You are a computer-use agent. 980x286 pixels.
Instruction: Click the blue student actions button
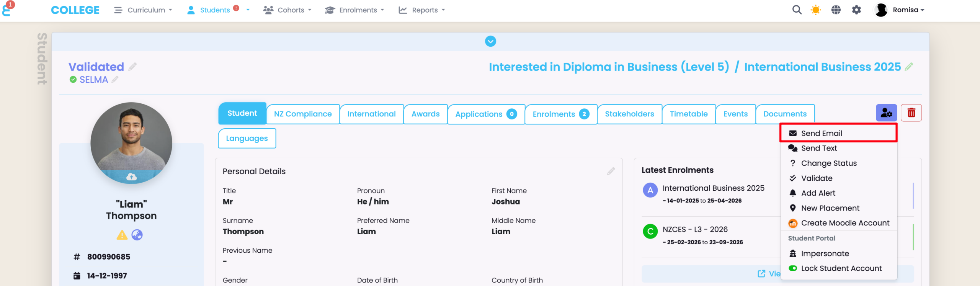coord(886,113)
